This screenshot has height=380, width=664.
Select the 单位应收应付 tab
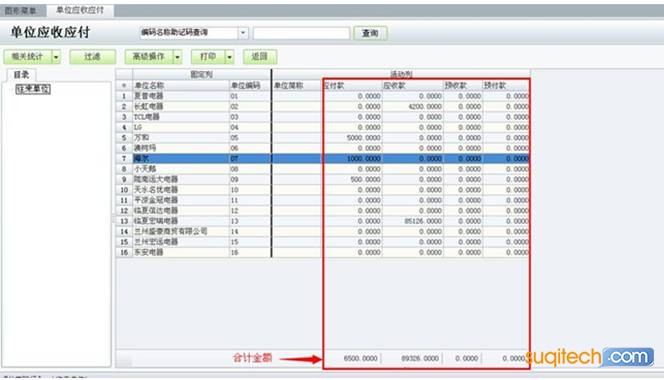(x=80, y=10)
